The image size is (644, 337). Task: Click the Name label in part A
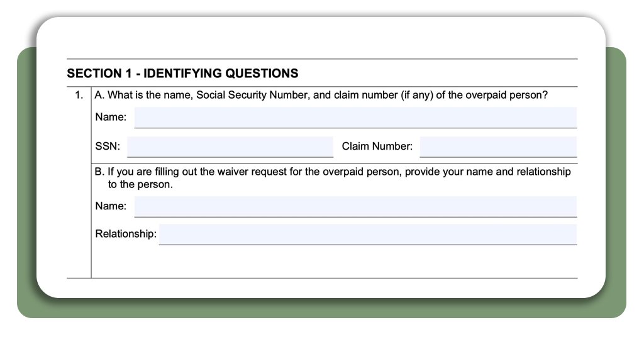tap(111, 117)
